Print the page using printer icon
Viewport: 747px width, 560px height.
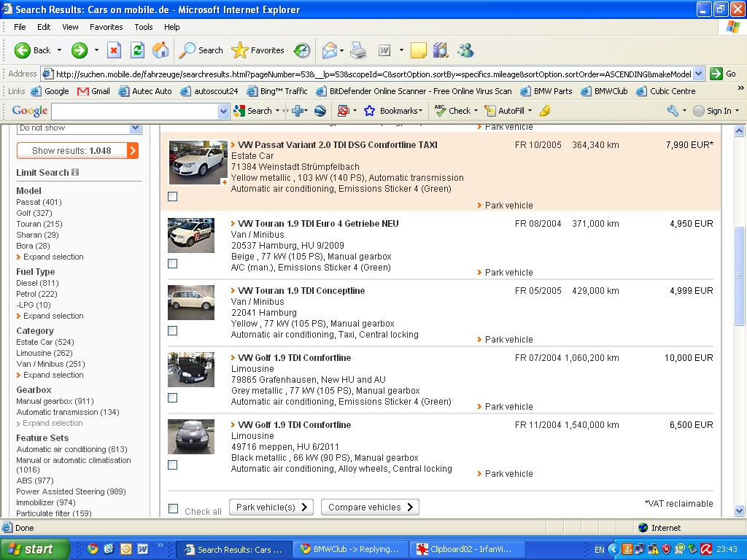pos(358,50)
